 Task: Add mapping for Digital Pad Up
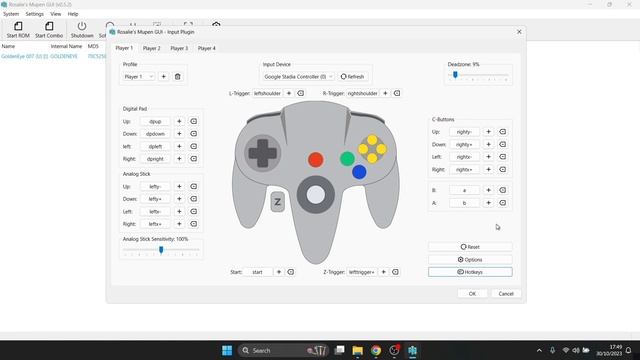tap(179, 121)
